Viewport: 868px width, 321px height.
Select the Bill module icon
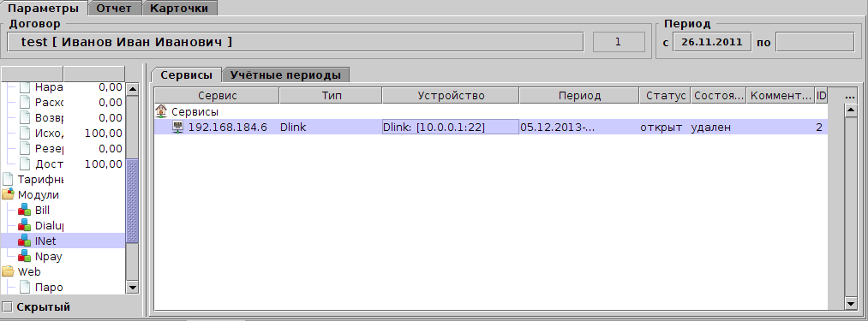click(24, 211)
